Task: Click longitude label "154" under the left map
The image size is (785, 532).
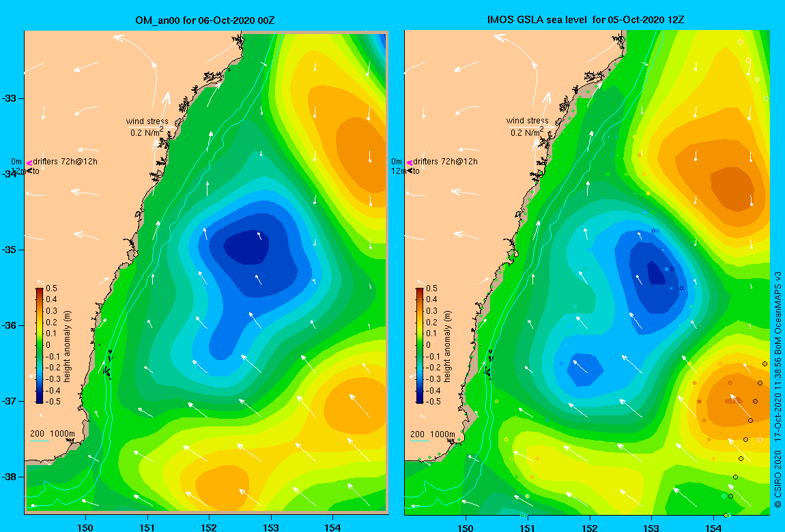Action: click(x=332, y=527)
